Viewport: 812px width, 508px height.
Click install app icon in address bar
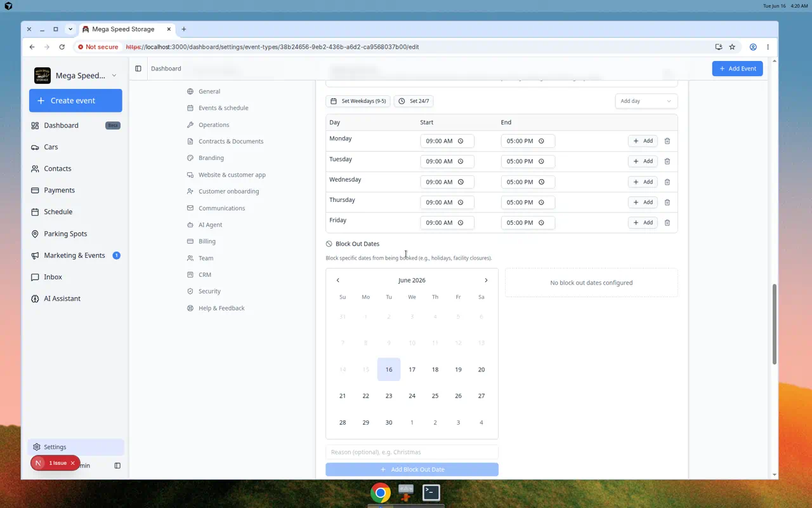[719, 47]
